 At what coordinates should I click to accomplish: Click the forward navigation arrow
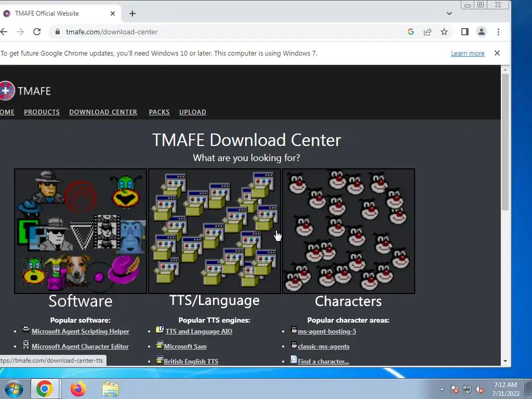(20, 32)
